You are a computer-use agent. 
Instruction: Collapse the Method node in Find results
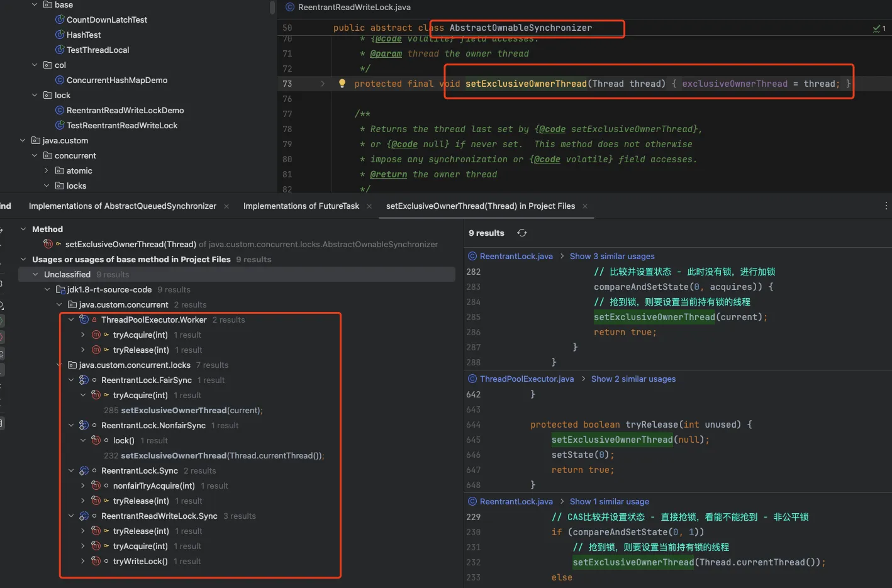tap(23, 229)
